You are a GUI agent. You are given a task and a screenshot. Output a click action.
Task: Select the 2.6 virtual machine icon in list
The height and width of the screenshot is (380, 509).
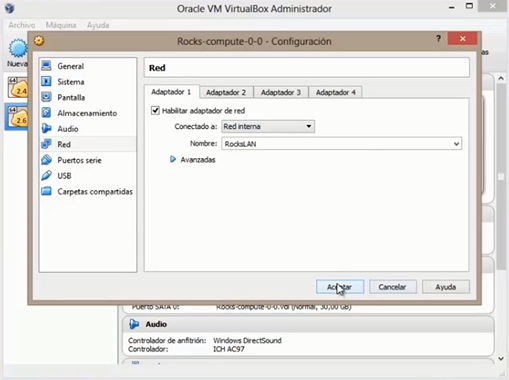pos(17,117)
